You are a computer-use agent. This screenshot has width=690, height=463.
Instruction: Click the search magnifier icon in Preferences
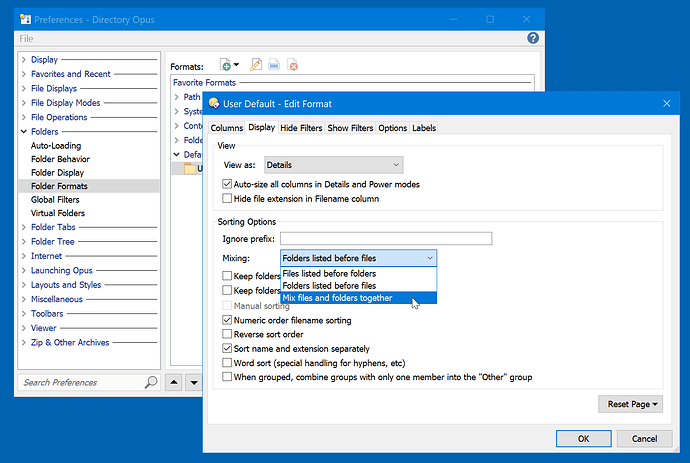click(x=150, y=382)
